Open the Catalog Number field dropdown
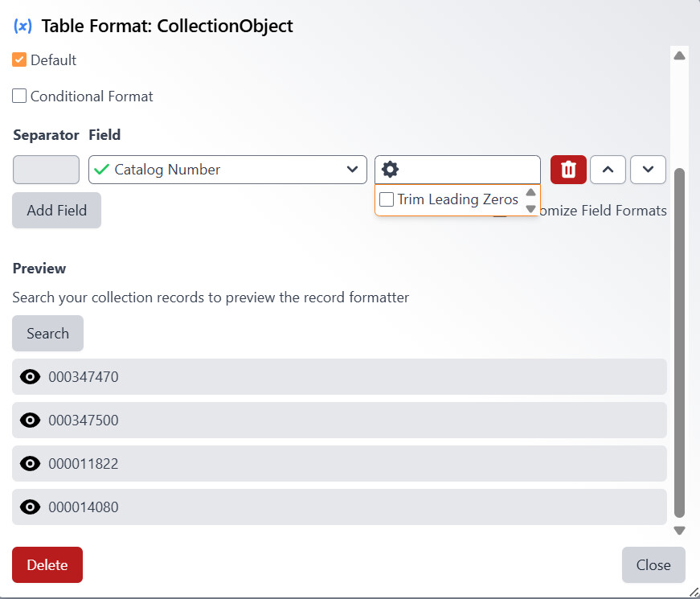Screen dimensions: 700x599 [227, 170]
